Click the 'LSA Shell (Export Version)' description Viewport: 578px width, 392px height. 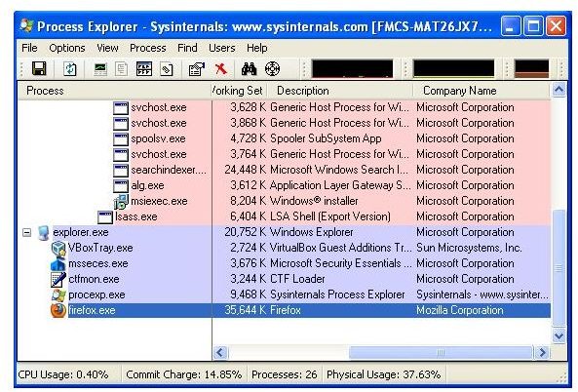click(x=330, y=216)
